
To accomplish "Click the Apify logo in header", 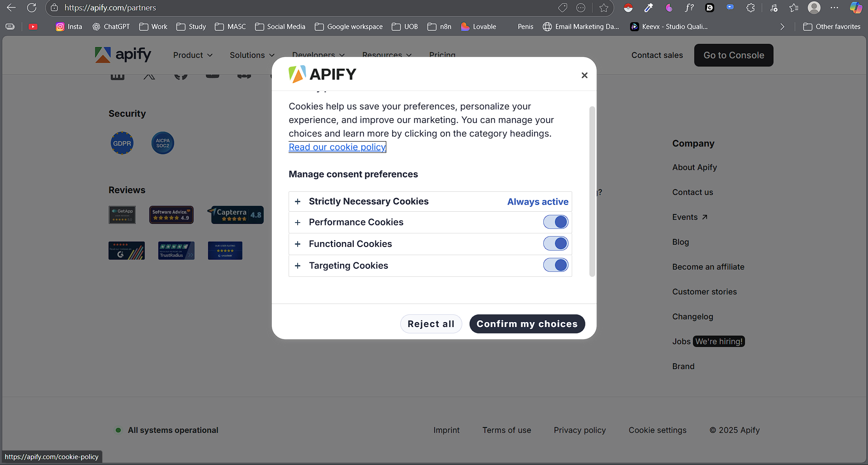I will 123,55.
